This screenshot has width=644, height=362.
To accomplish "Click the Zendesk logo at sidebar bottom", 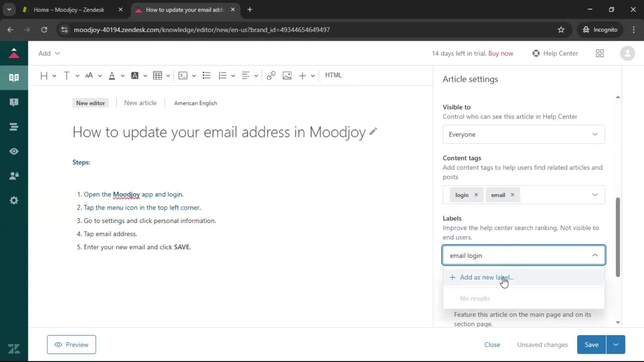I will 14,349.
